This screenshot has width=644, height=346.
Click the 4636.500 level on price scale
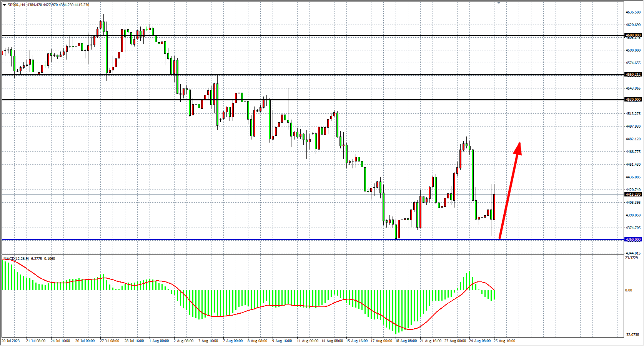633,12
